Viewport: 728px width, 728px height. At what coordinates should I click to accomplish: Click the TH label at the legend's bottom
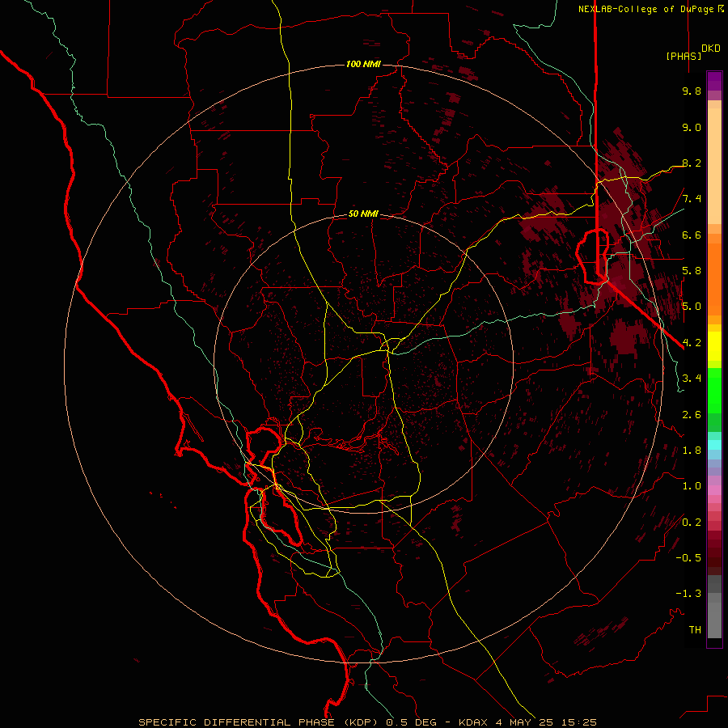695,630
